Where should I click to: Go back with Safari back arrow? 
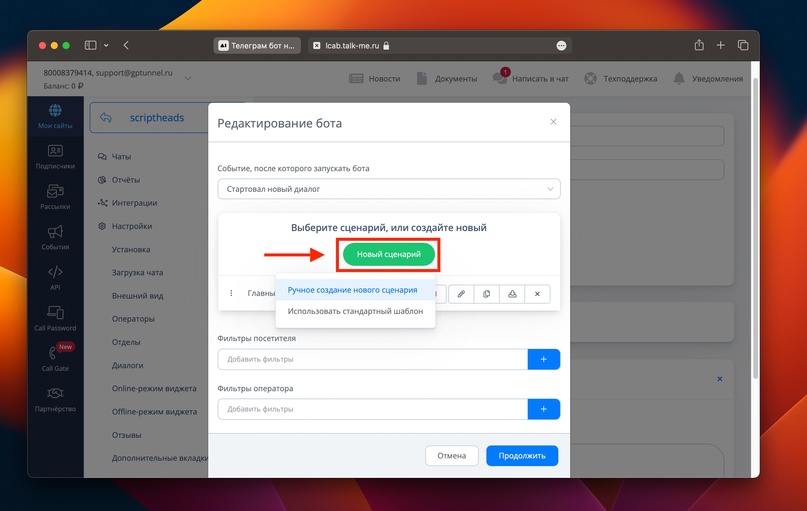pyautogui.click(x=126, y=45)
